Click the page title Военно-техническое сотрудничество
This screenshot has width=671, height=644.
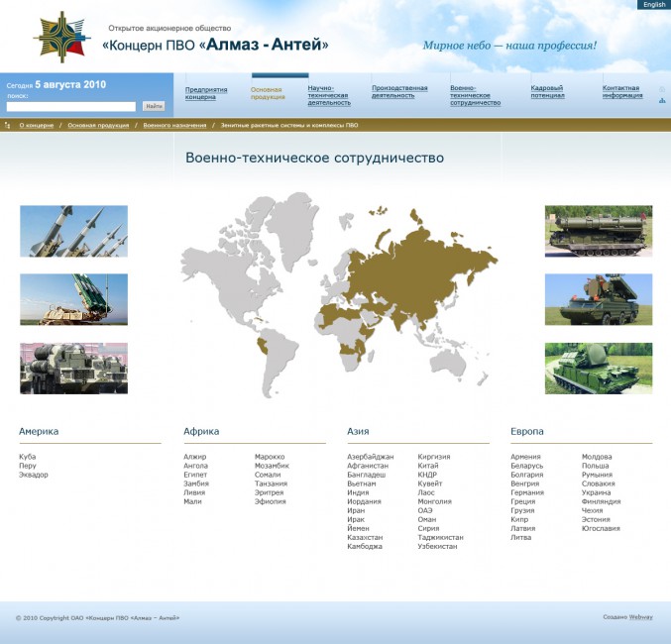click(x=314, y=158)
